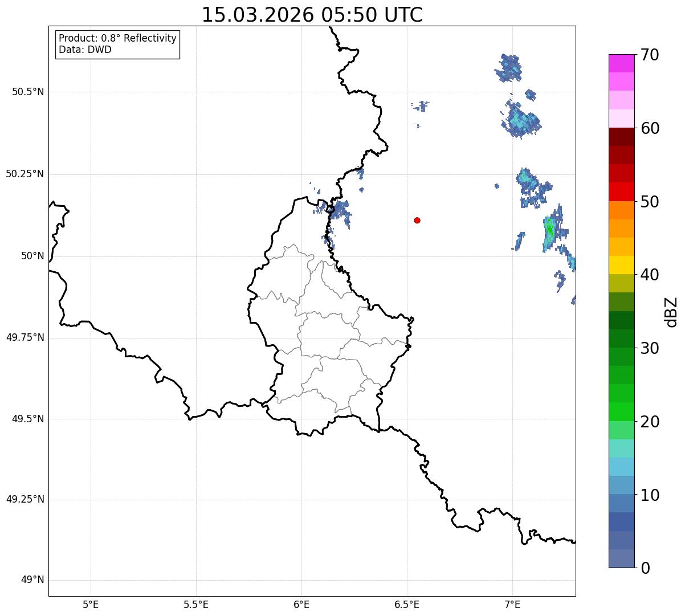Click the 49.5°N latitude label
685x616 pixels.
click(28, 419)
